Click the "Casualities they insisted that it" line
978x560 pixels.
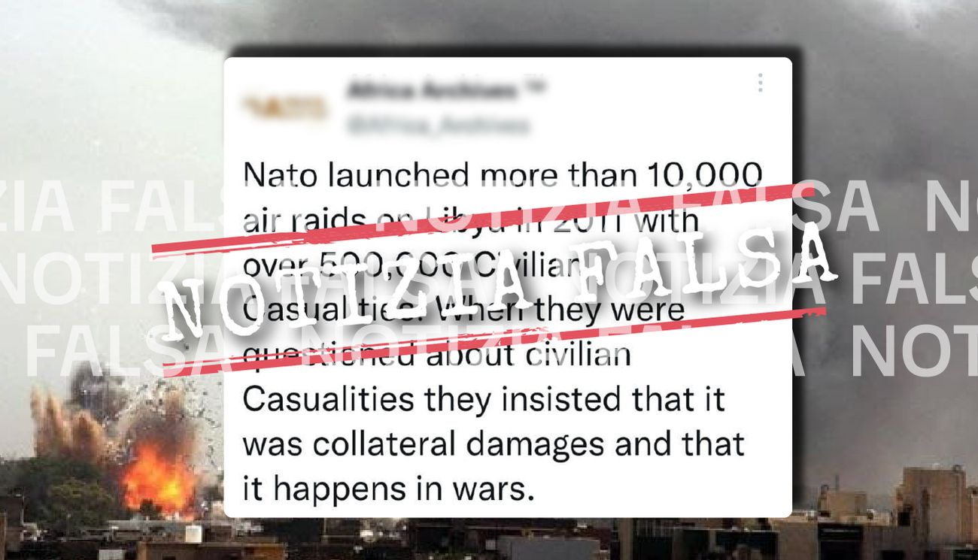[x=484, y=399]
